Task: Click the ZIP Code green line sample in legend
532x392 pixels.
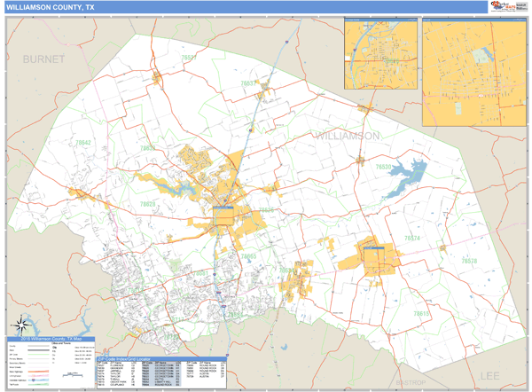Action: [39, 355]
